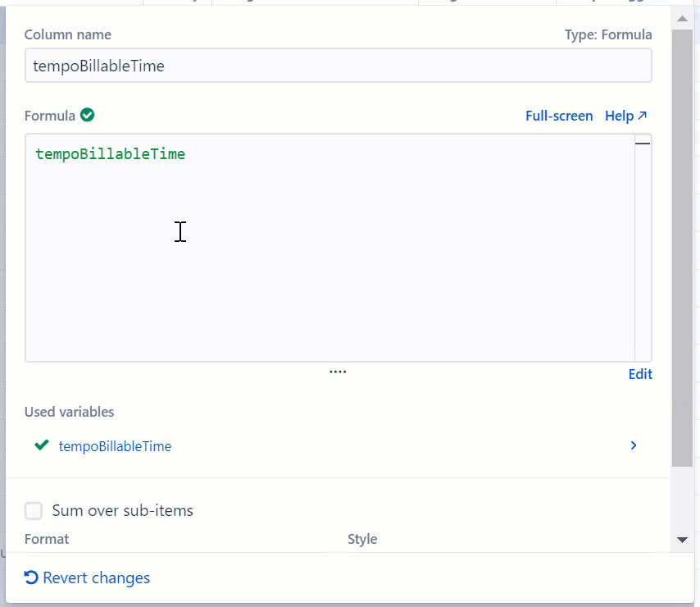Click the Edit link below the formula box
700x607 pixels.
tap(640, 373)
